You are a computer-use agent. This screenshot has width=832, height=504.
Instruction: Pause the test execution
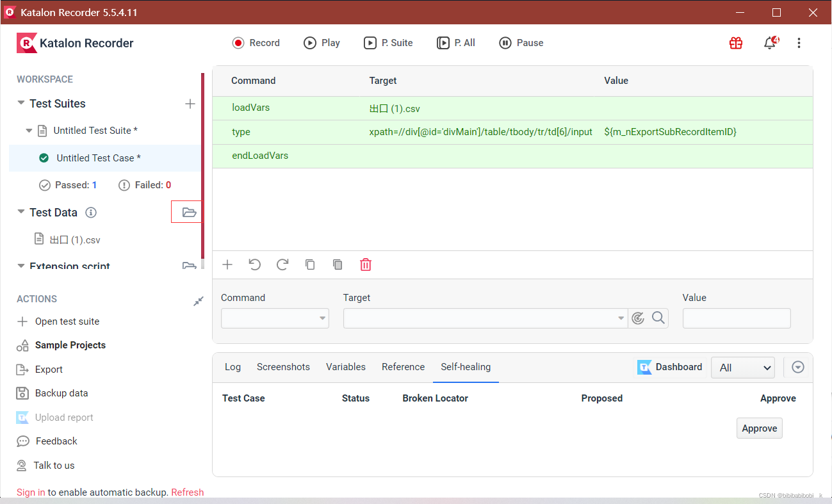(x=521, y=43)
